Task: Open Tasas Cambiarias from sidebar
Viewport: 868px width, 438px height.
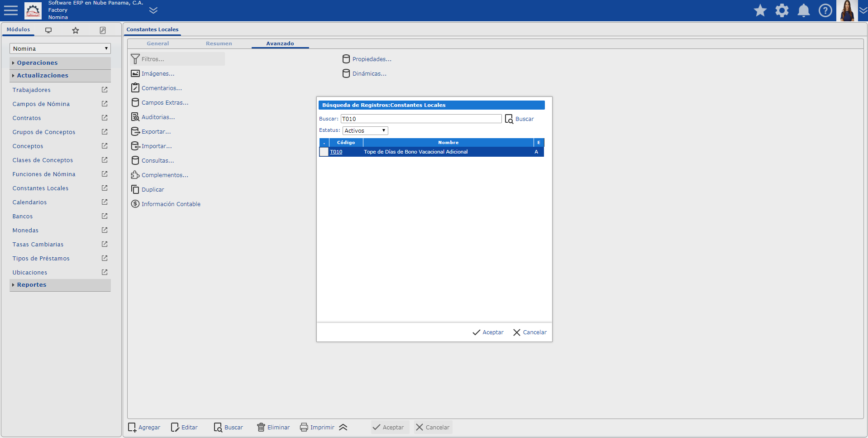Action: (38, 244)
